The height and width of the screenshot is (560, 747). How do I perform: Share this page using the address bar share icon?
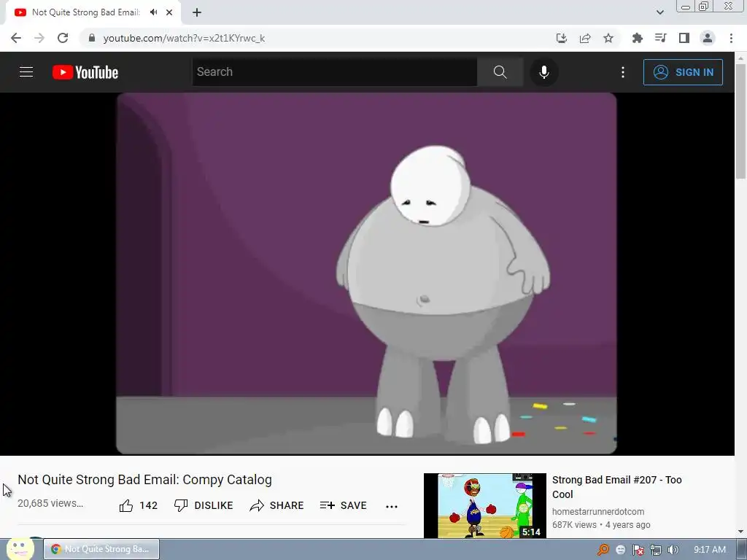585,38
